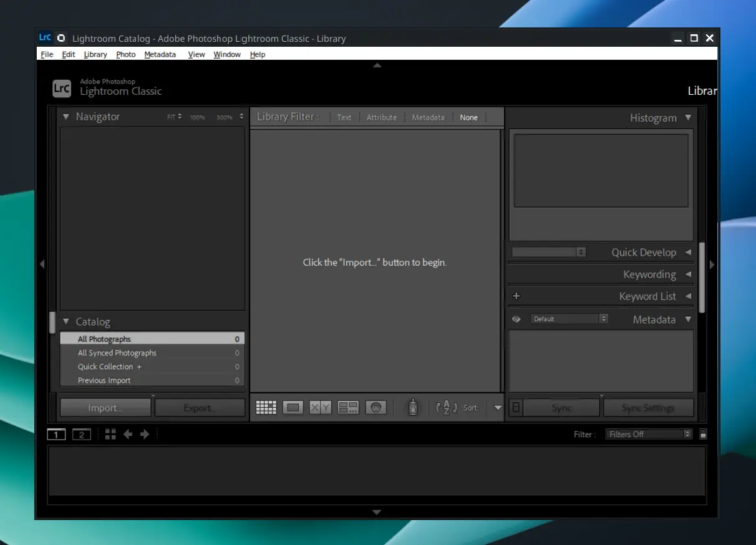The image size is (756, 545).
Task: Select the Painter spray can tool
Action: 412,408
